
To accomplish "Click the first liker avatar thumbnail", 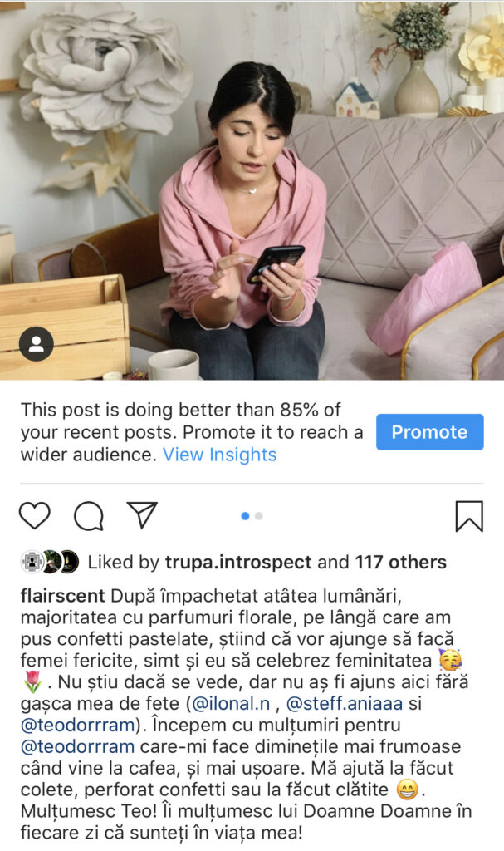I will (x=32, y=562).
